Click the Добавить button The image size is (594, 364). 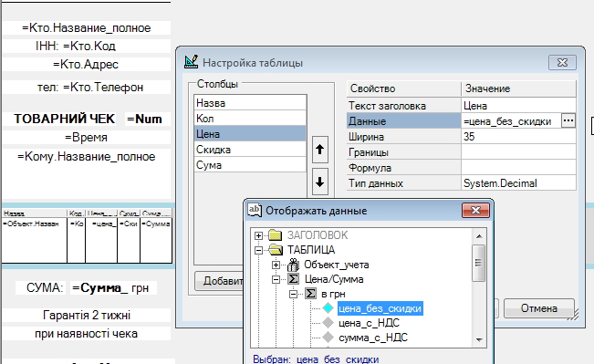point(219,281)
